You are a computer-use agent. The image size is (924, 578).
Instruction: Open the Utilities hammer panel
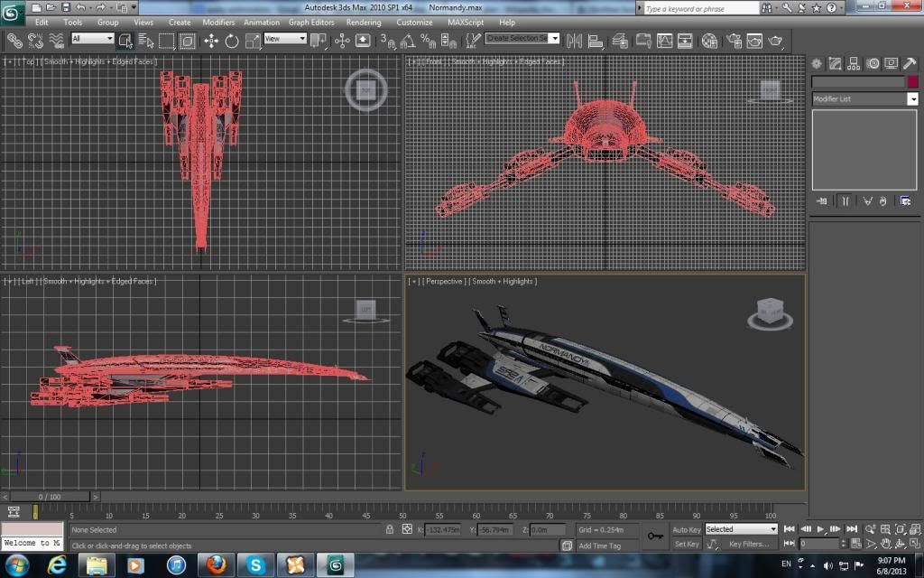[910, 63]
